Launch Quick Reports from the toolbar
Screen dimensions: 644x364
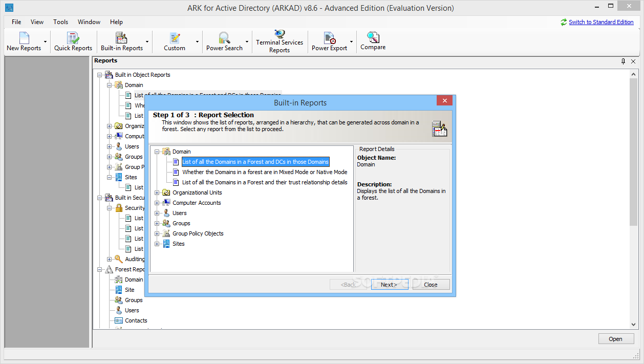click(73, 41)
